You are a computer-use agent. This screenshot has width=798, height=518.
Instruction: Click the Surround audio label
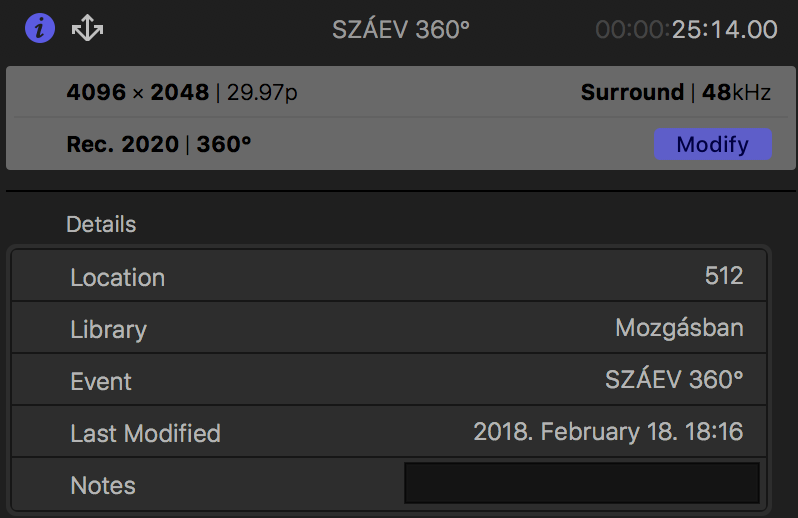(x=632, y=92)
